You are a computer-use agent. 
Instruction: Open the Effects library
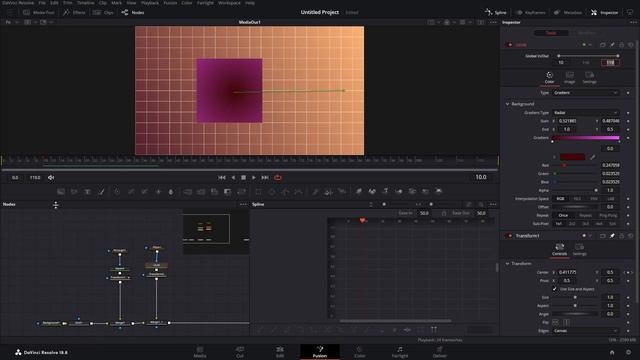coord(74,12)
